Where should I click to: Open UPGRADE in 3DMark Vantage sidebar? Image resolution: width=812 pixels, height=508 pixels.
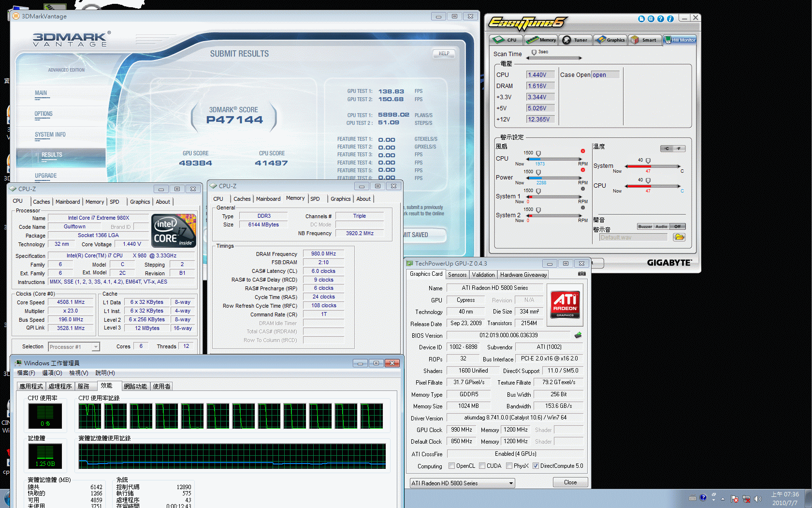click(46, 176)
